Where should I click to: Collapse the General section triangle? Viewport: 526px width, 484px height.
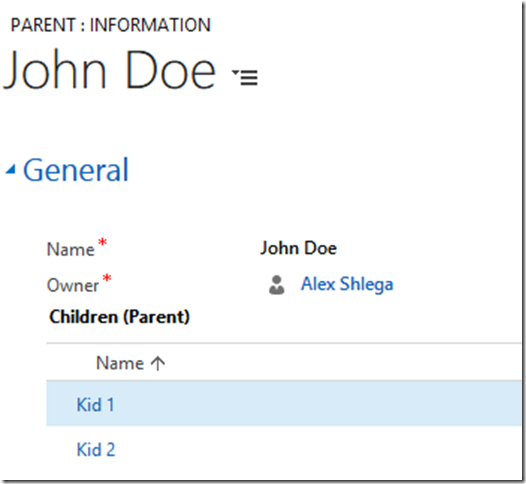[x=11, y=169]
